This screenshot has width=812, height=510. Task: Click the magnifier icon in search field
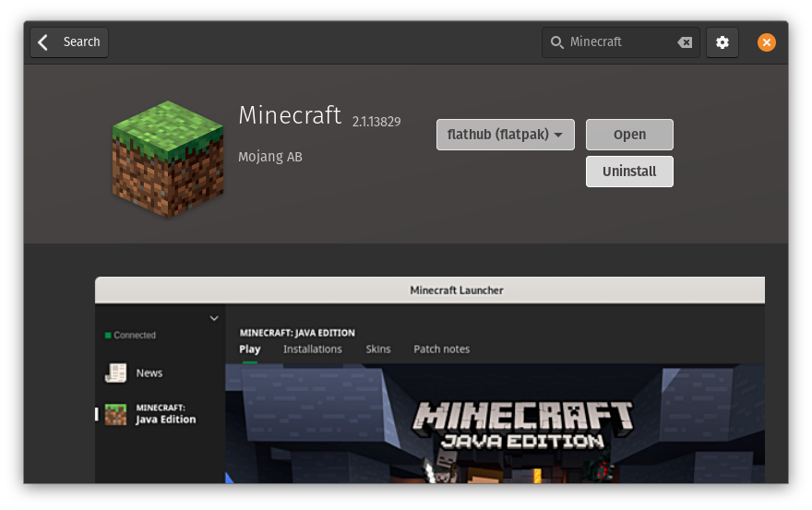(556, 42)
